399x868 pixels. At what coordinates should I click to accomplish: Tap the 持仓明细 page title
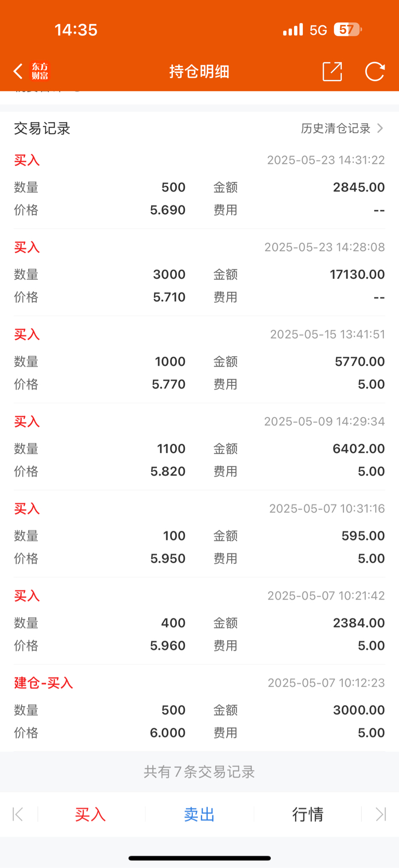[199, 71]
